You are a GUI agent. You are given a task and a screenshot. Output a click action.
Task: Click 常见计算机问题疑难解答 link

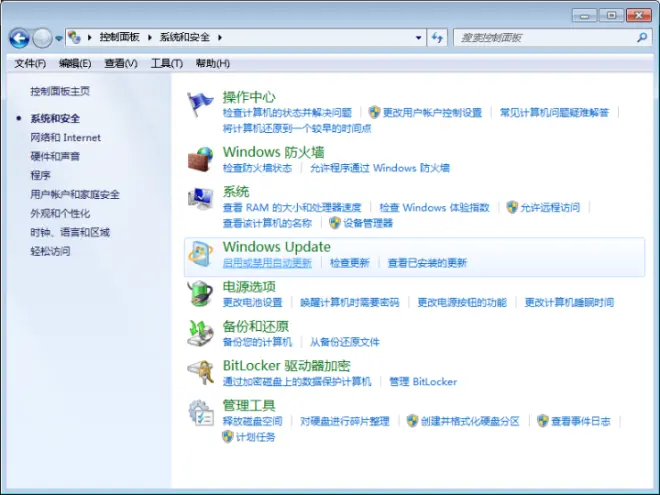point(554,112)
